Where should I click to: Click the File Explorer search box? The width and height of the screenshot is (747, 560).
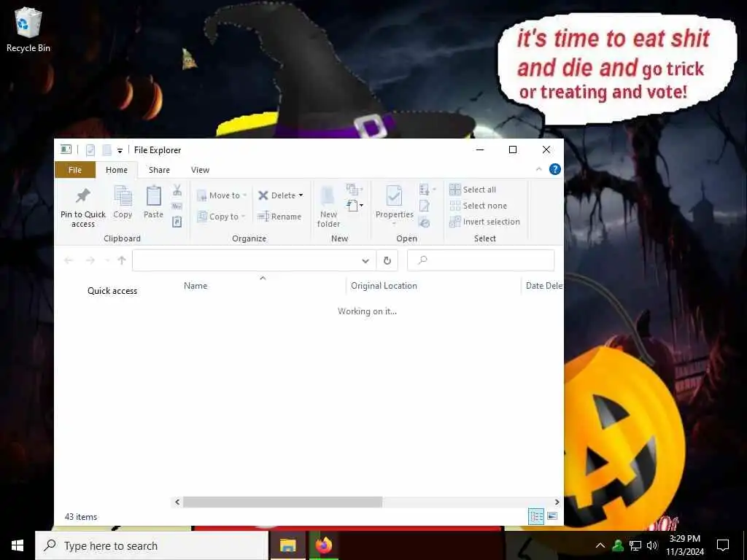pos(481,260)
